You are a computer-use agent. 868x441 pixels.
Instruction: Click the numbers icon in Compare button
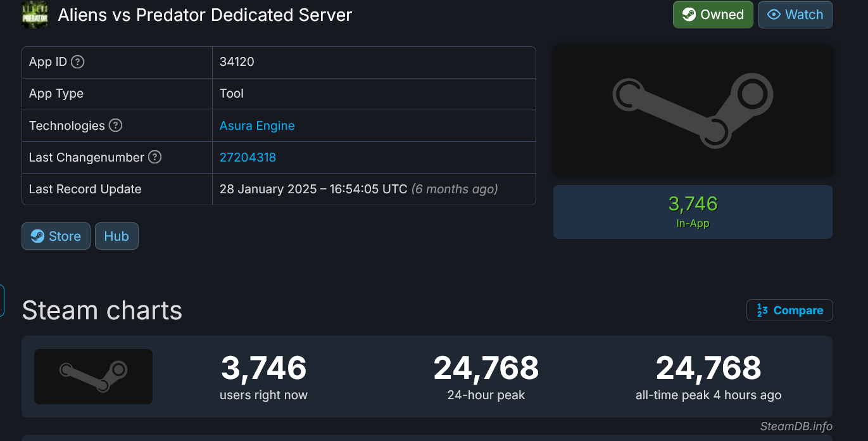[x=762, y=310]
